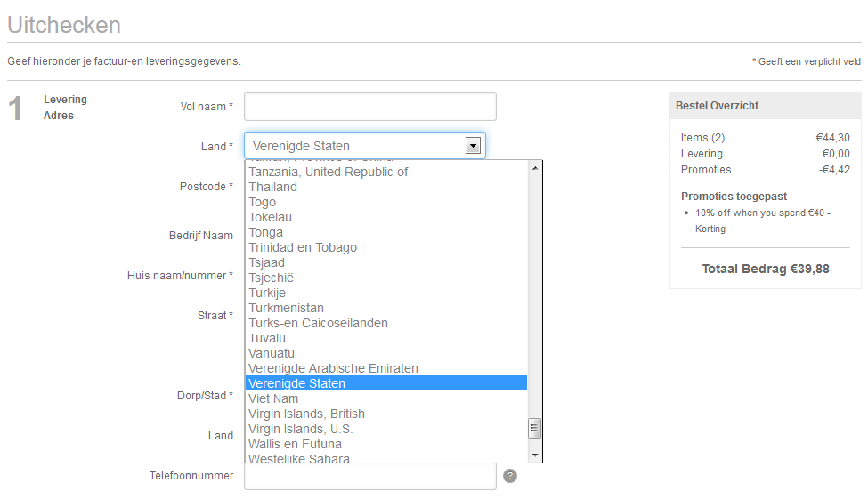Click the Bedrijf Naam label
Viewport: 868px width, 499px height.
(201, 236)
